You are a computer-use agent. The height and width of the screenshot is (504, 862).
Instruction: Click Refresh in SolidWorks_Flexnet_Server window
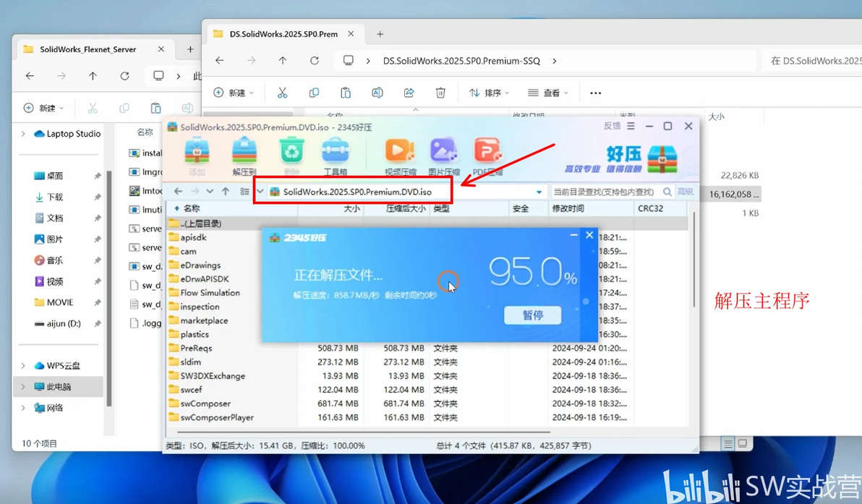tap(125, 76)
